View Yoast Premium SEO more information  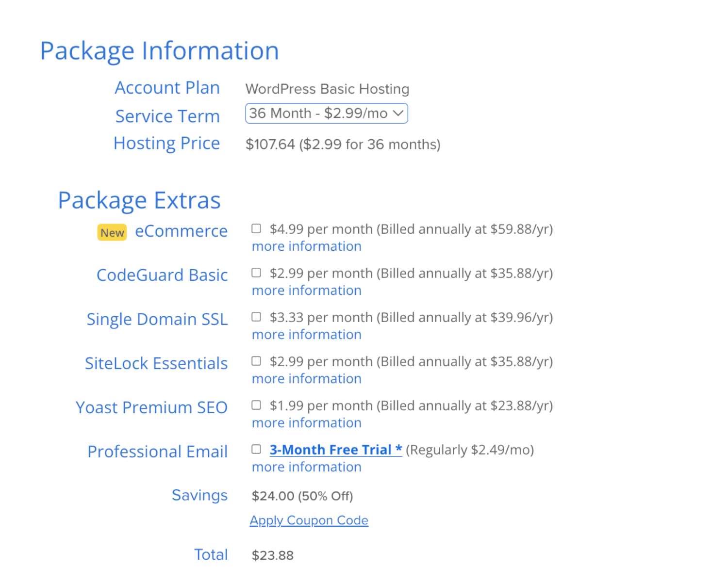click(x=306, y=423)
